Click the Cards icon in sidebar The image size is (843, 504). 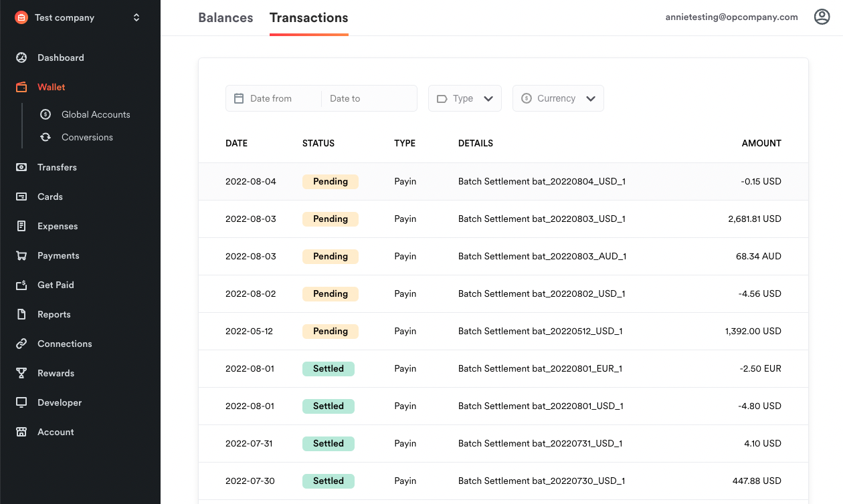[x=21, y=197]
